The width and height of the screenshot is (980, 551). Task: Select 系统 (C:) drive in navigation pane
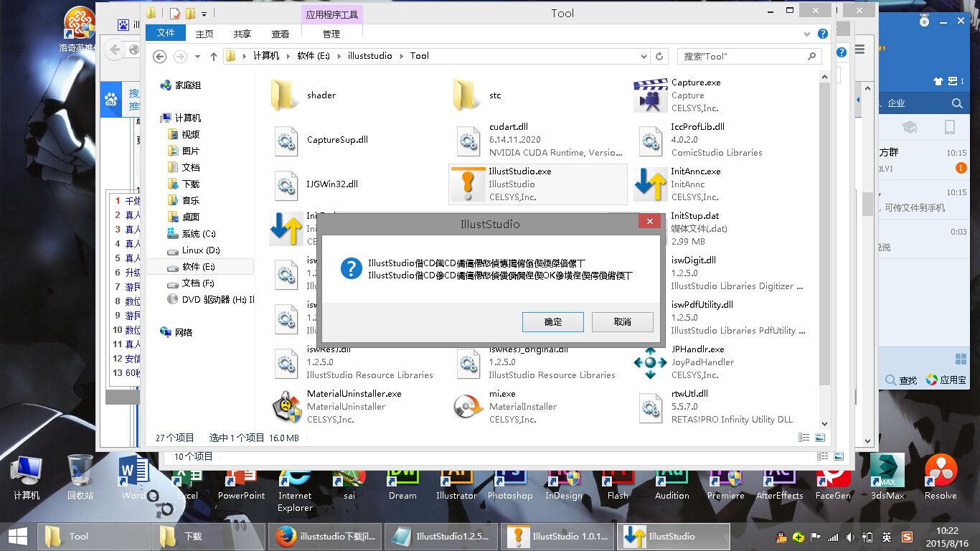click(198, 234)
